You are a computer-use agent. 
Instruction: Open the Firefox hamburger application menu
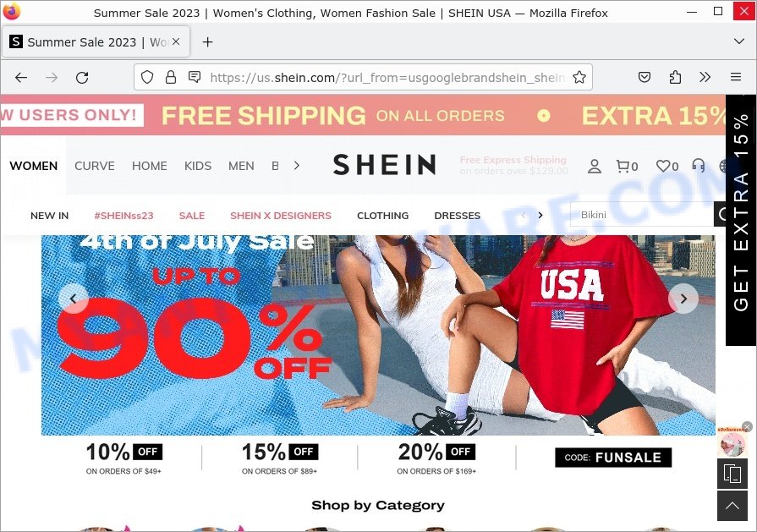[735, 77]
